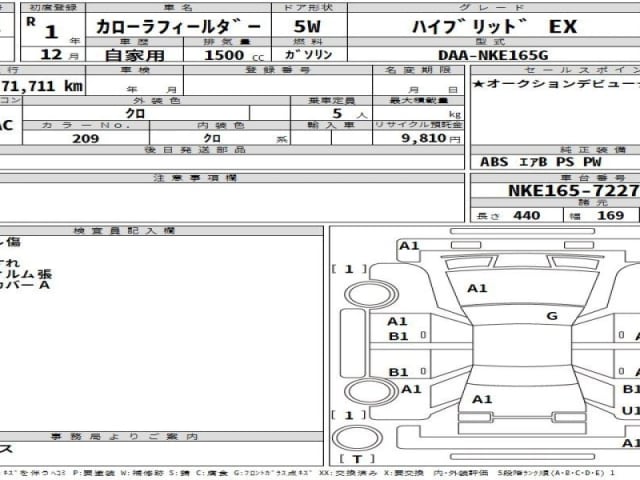
Task: Click the mileage reading 71,711 km
Action: point(42,86)
